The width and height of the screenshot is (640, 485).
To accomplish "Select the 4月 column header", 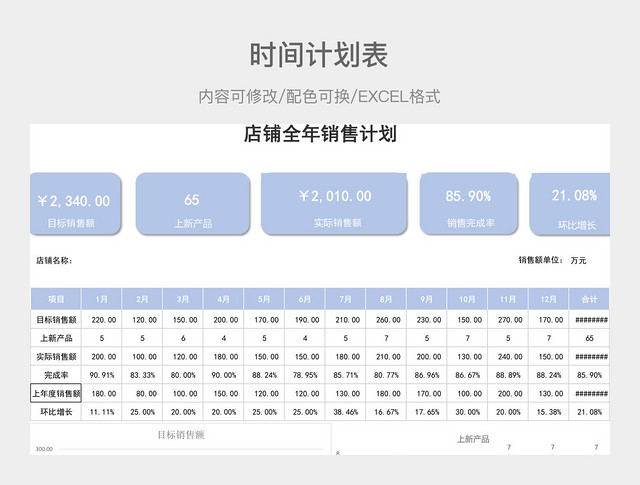I will pyautogui.click(x=223, y=299).
